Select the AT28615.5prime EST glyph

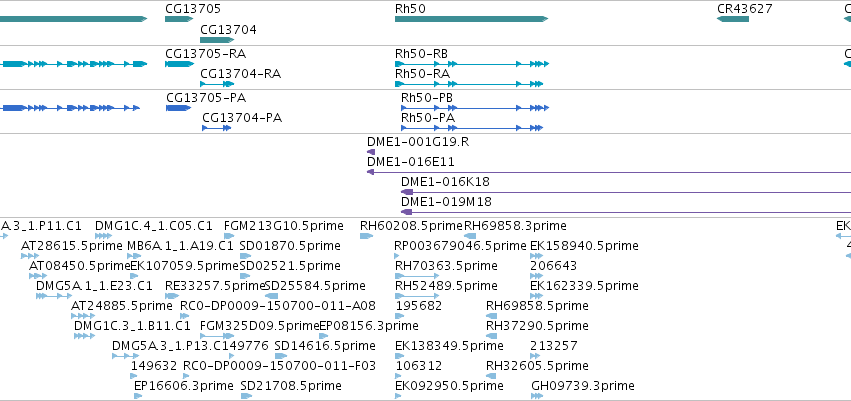pyautogui.click(x=29, y=256)
